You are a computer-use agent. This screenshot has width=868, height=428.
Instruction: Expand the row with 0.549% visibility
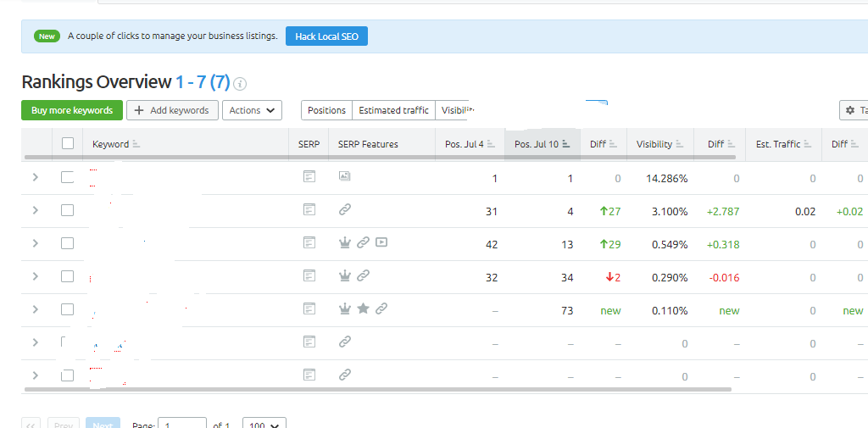pyautogui.click(x=36, y=243)
